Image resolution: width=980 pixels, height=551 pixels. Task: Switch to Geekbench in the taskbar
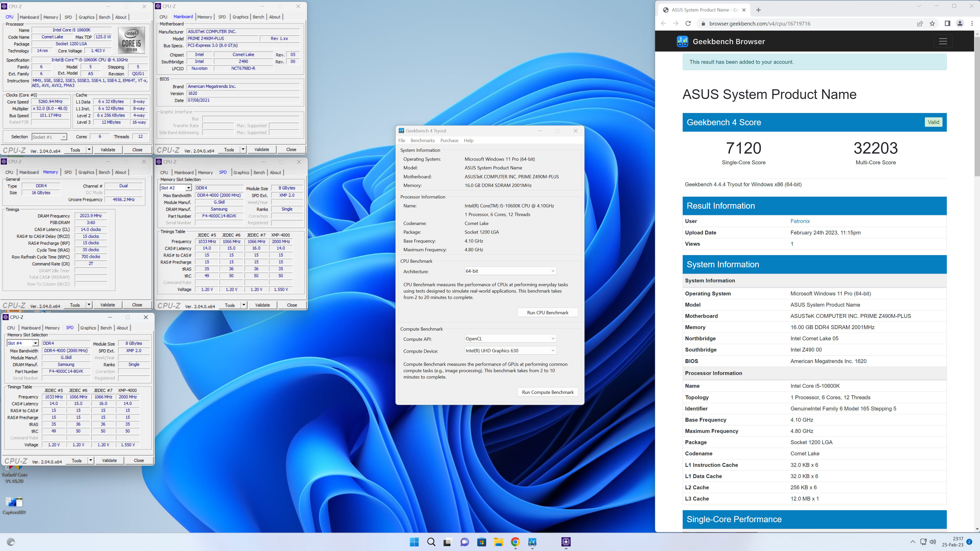pos(532,542)
